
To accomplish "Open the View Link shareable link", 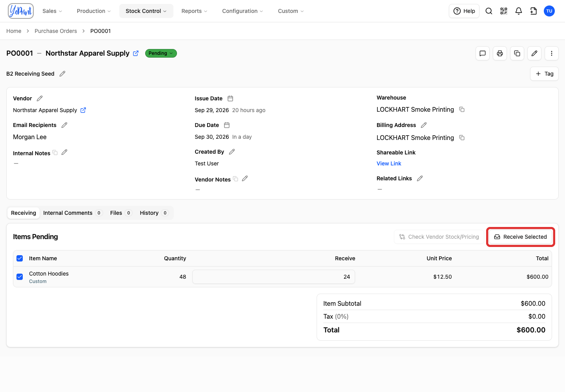I will (389, 163).
